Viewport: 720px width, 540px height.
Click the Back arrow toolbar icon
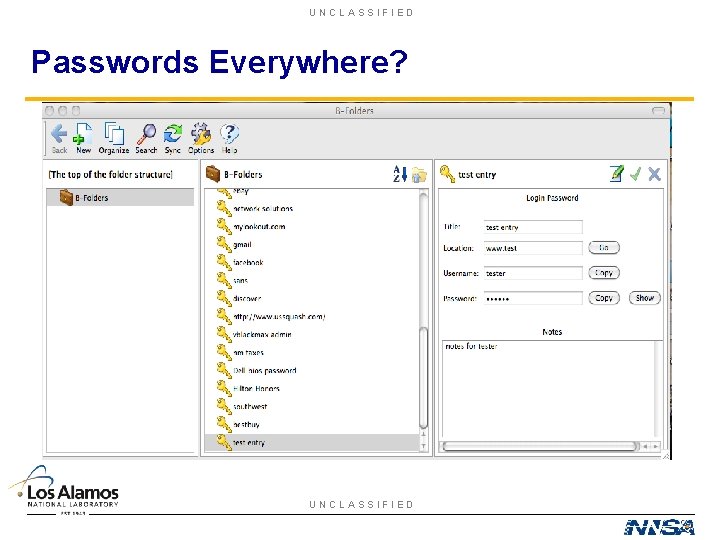59,135
